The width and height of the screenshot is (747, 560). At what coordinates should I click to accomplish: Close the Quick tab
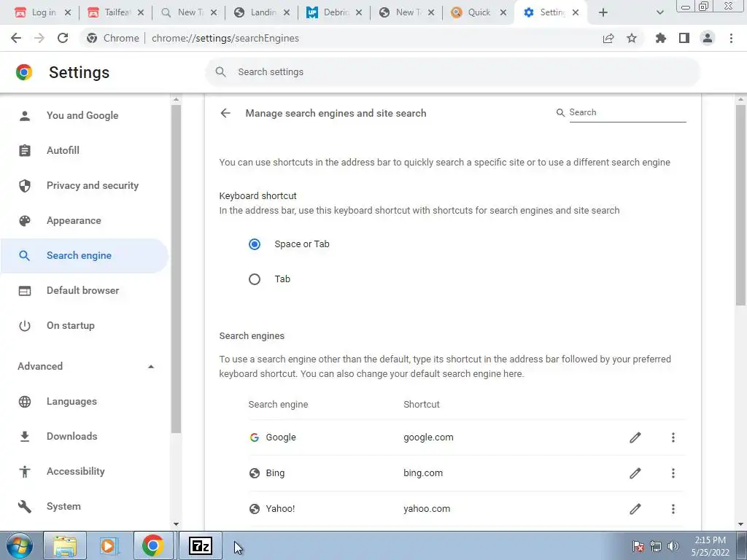click(503, 13)
